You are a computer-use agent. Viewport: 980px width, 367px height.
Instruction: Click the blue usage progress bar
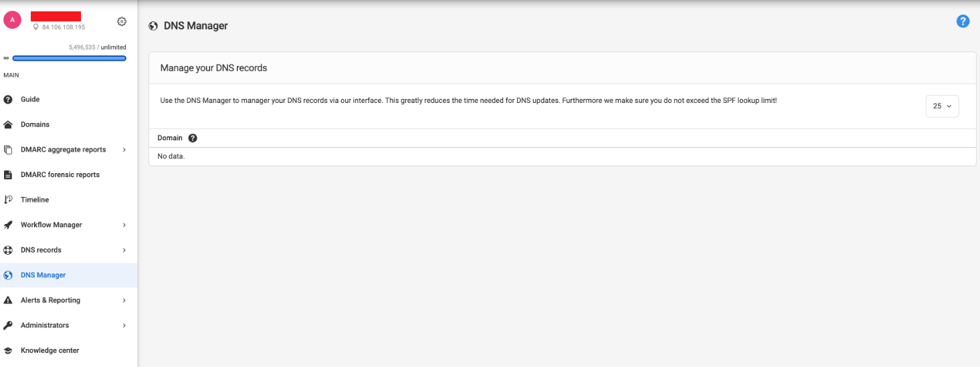click(69, 58)
